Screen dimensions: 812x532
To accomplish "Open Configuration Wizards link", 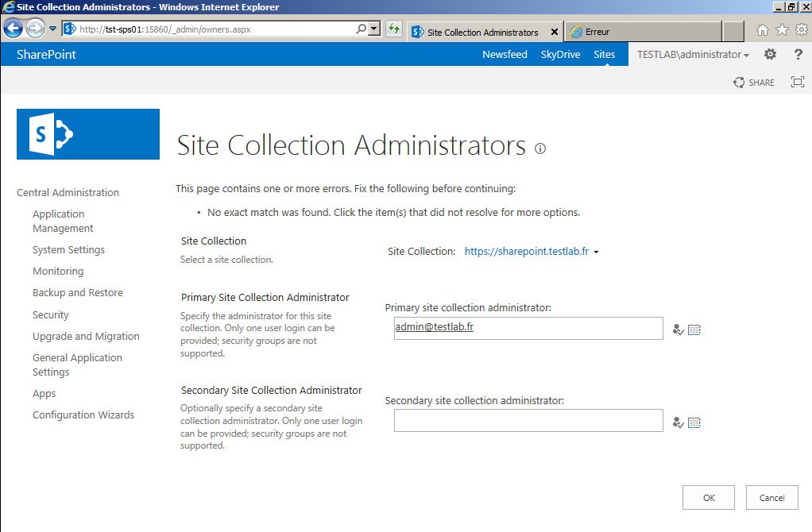I will (x=83, y=414).
